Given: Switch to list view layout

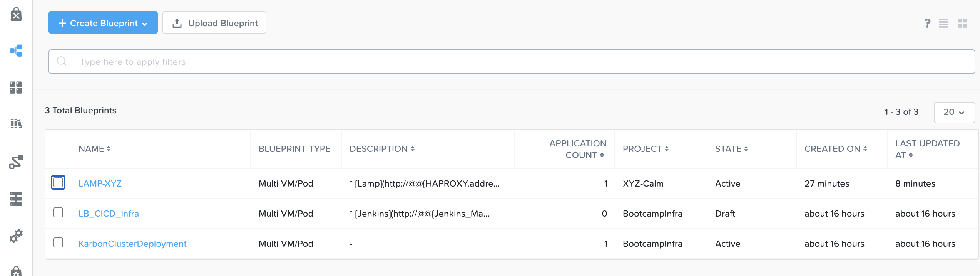Looking at the screenshot, I should 944,23.
